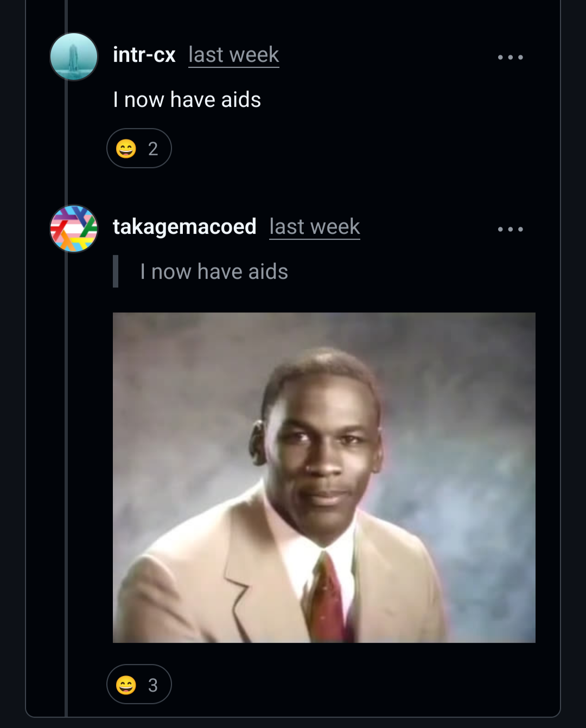Click the grey quote bar in takagemacoed's reply

(116, 271)
